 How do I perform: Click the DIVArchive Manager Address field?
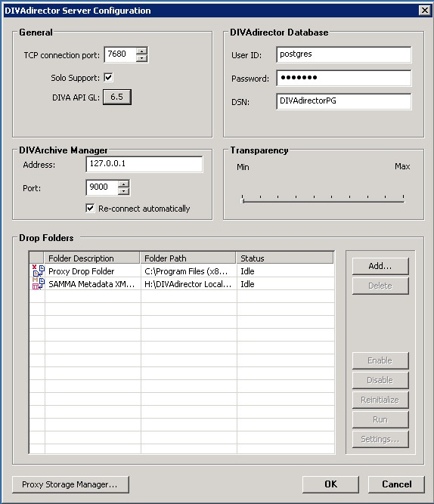coord(144,164)
